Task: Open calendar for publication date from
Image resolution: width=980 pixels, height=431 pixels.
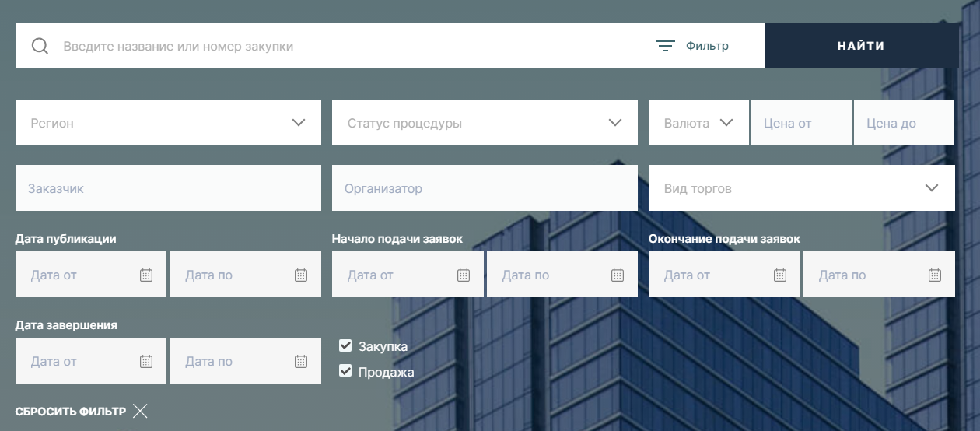Action: click(x=146, y=275)
